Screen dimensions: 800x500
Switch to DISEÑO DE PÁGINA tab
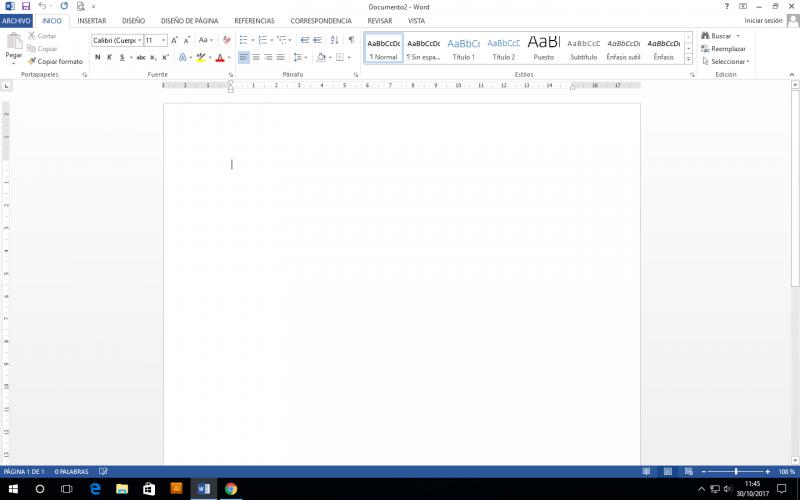tap(189, 20)
